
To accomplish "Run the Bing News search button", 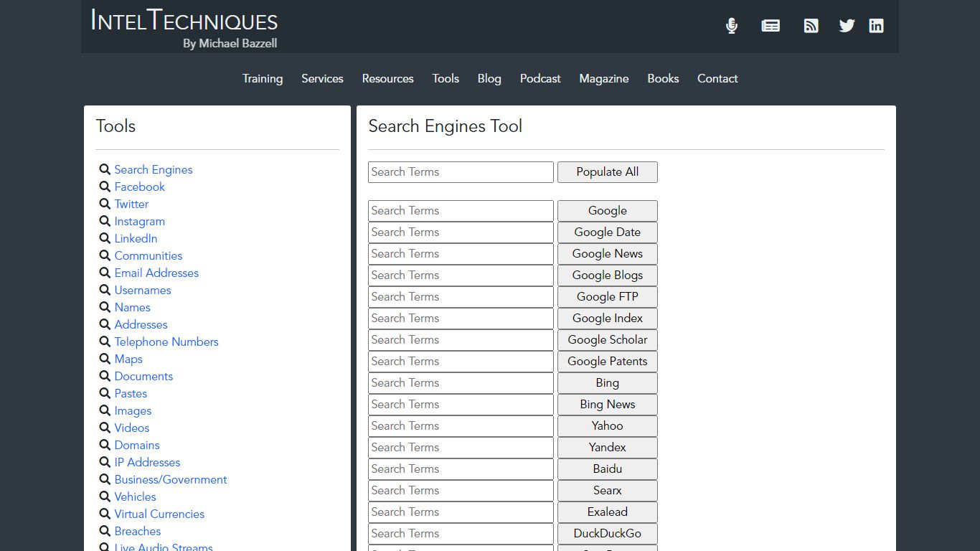I will point(608,405).
